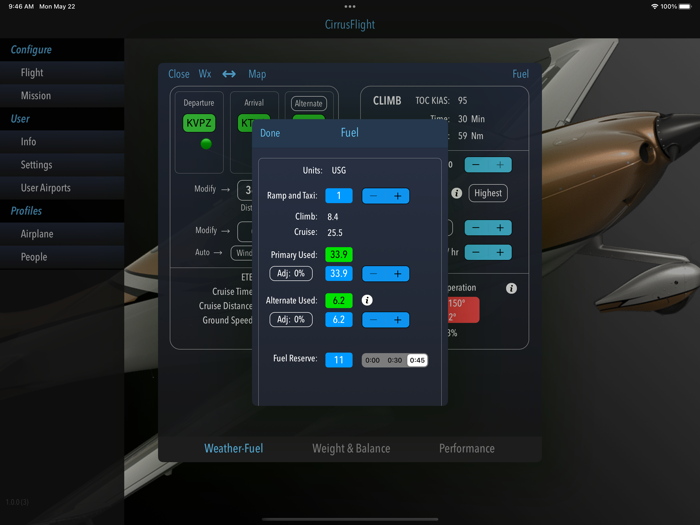Viewport: 700px width, 525px height.
Task: Open Mission in the sidebar
Action: [x=62, y=96]
